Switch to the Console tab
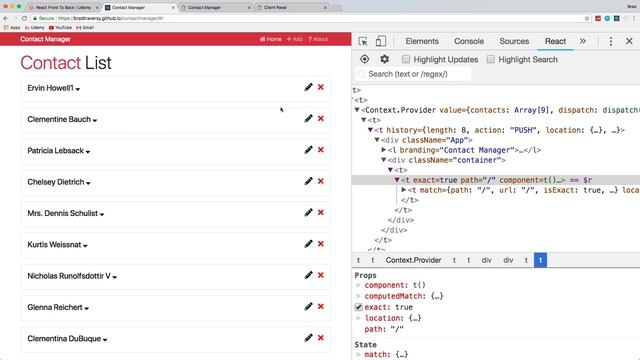Screen dimensions: 640x360 pyautogui.click(x=469, y=41)
